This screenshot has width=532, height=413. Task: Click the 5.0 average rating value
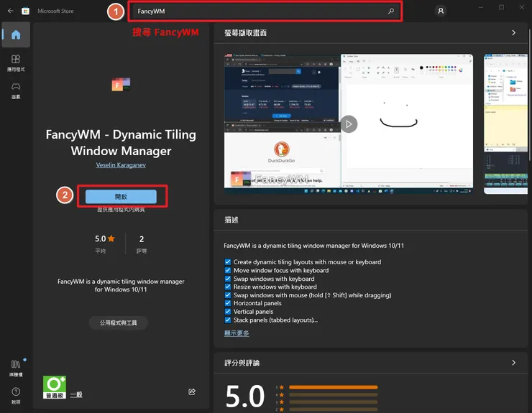[x=104, y=238]
